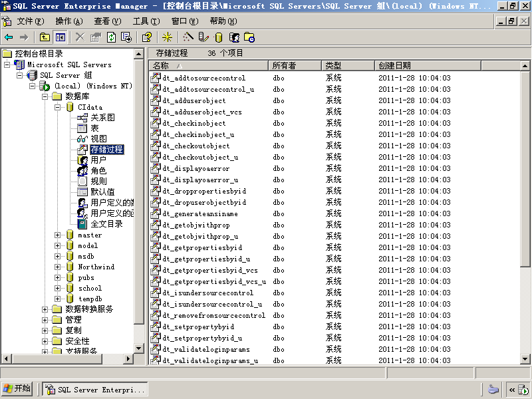Open the 窗口(W) menu

click(185, 21)
